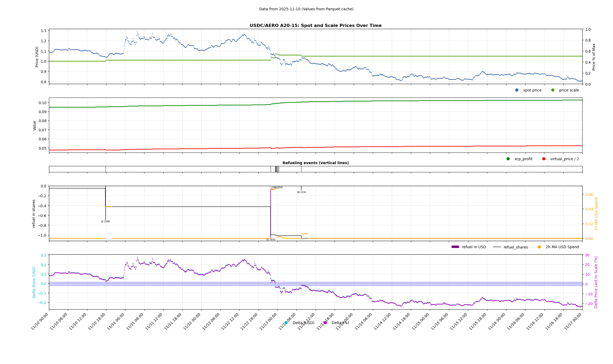
Task: Click the blue spot price legend marker
Action: tap(517, 90)
